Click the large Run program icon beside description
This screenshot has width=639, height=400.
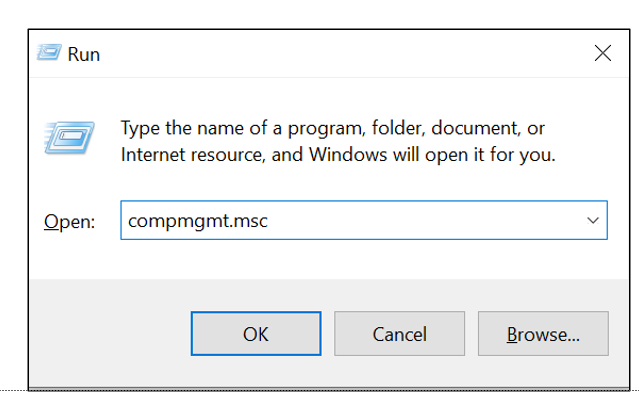pos(69,138)
